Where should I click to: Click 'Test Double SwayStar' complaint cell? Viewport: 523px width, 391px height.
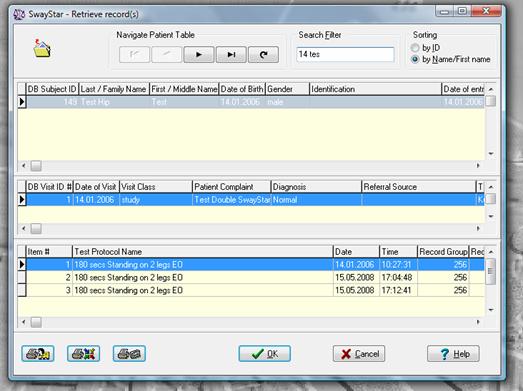(231, 200)
